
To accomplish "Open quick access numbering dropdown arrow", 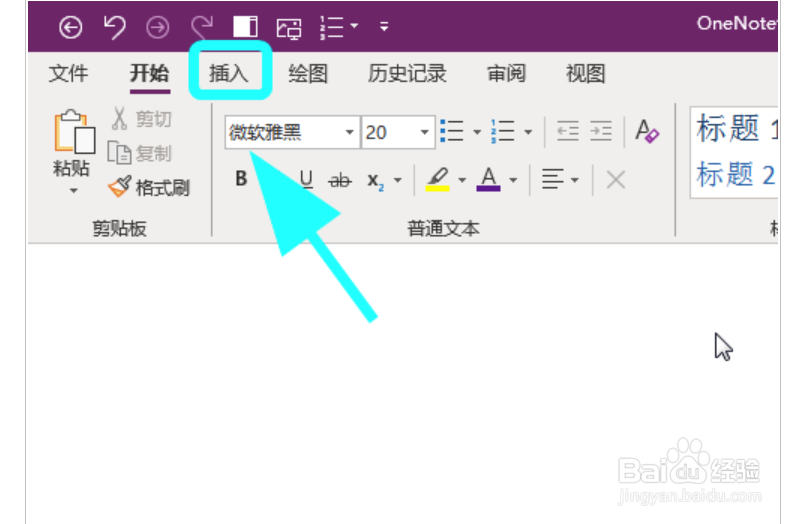I will (355, 25).
